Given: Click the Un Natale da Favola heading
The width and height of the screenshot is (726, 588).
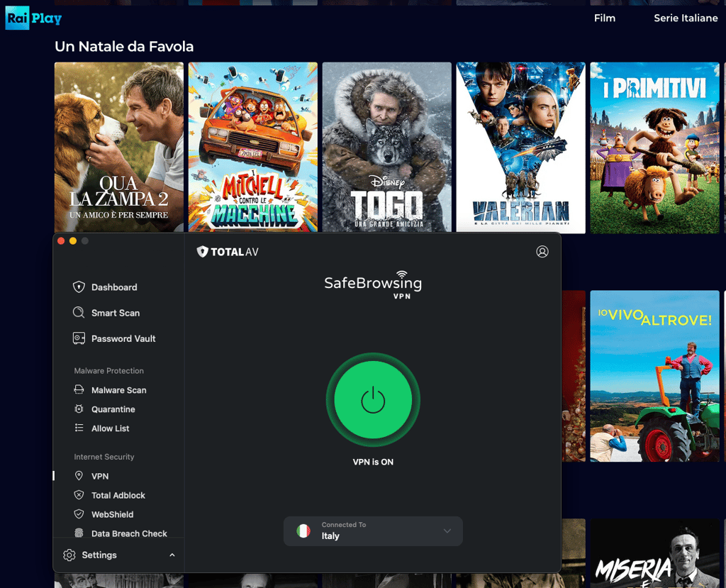Looking at the screenshot, I should (124, 46).
